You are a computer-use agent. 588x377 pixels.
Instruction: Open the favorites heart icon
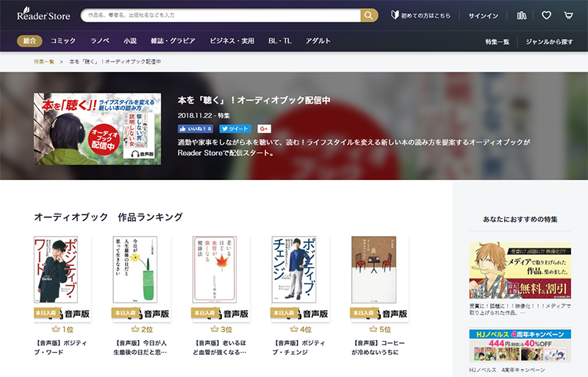tap(546, 15)
